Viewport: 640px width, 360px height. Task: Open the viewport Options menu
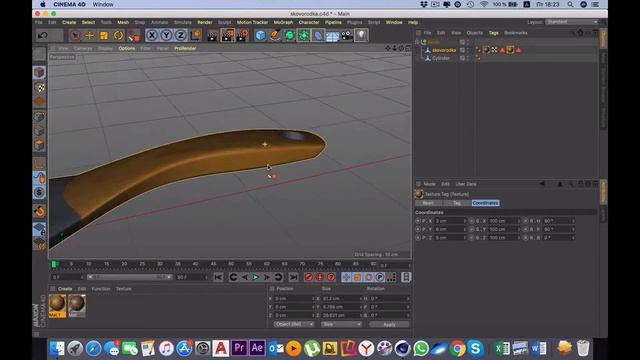[127, 48]
